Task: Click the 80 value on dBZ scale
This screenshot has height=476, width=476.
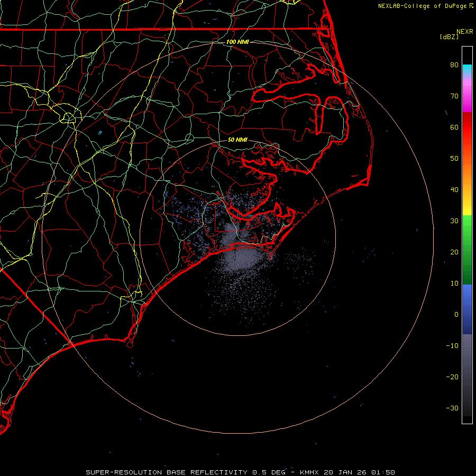Action: point(454,65)
